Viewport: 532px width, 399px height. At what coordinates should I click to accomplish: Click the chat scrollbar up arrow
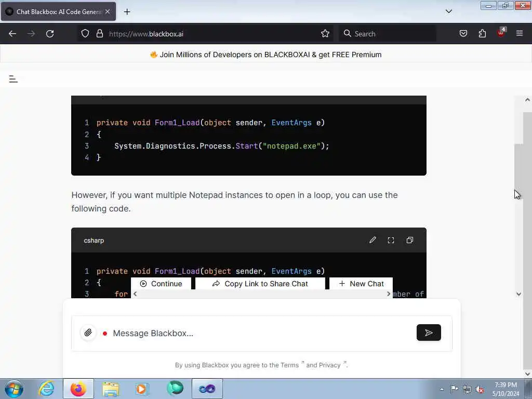pos(527,100)
